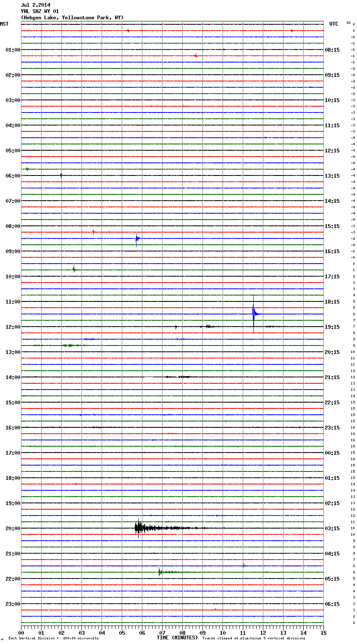
Task: Select the 06:00 MST time label
Action: coord(13,175)
